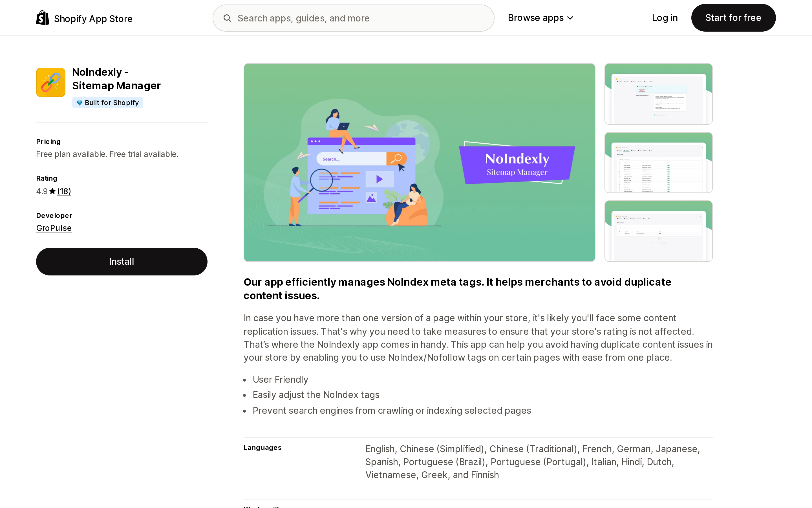Click the Start for free button
This screenshot has width=812, height=508.
[x=733, y=18]
